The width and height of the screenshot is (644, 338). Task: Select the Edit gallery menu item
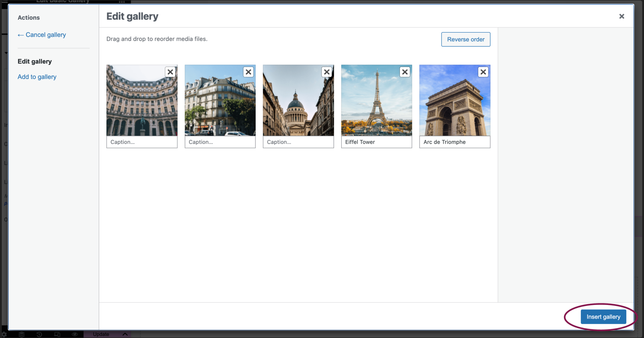click(x=35, y=62)
